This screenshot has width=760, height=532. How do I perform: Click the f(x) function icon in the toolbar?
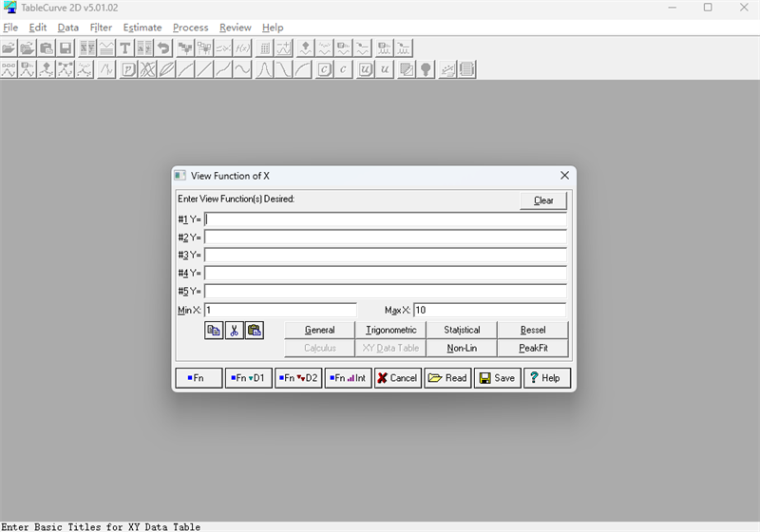click(x=242, y=47)
